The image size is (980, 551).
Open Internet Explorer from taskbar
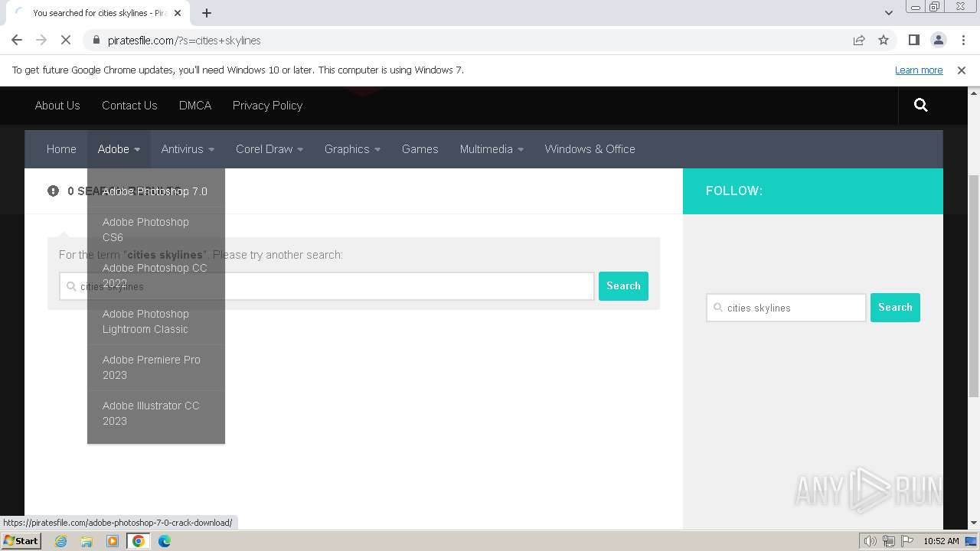60,541
